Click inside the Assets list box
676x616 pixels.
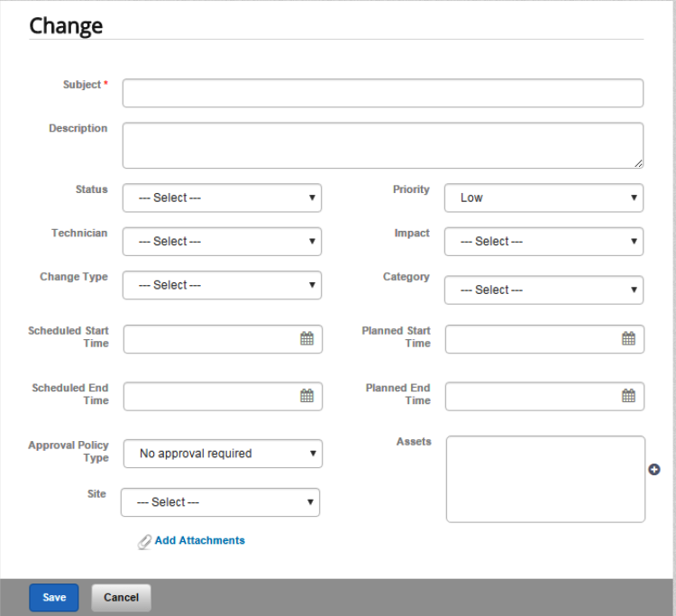pos(546,479)
